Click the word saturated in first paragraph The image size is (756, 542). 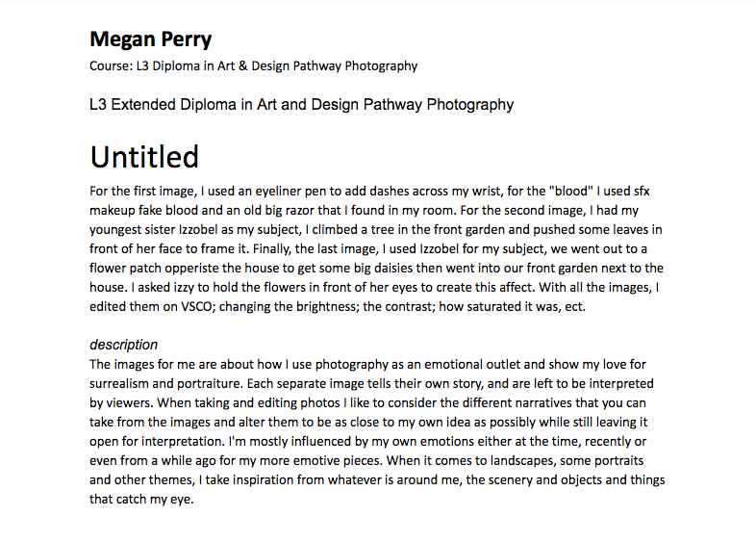pyautogui.click(x=503, y=307)
